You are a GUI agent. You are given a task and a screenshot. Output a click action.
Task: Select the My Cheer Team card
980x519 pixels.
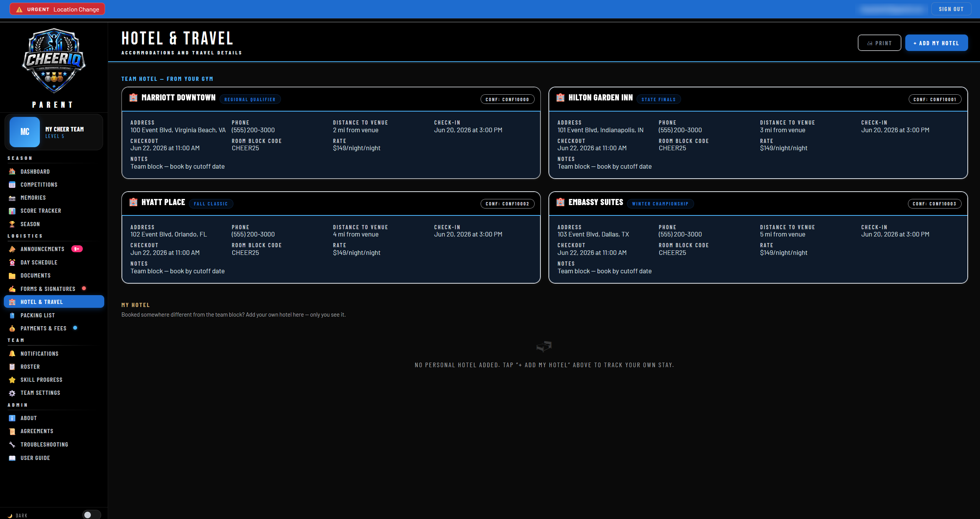[x=54, y=132]
